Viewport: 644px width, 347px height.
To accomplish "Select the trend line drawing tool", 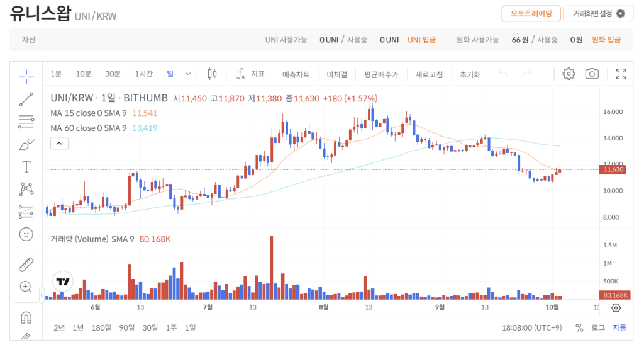I will (26, 99).
